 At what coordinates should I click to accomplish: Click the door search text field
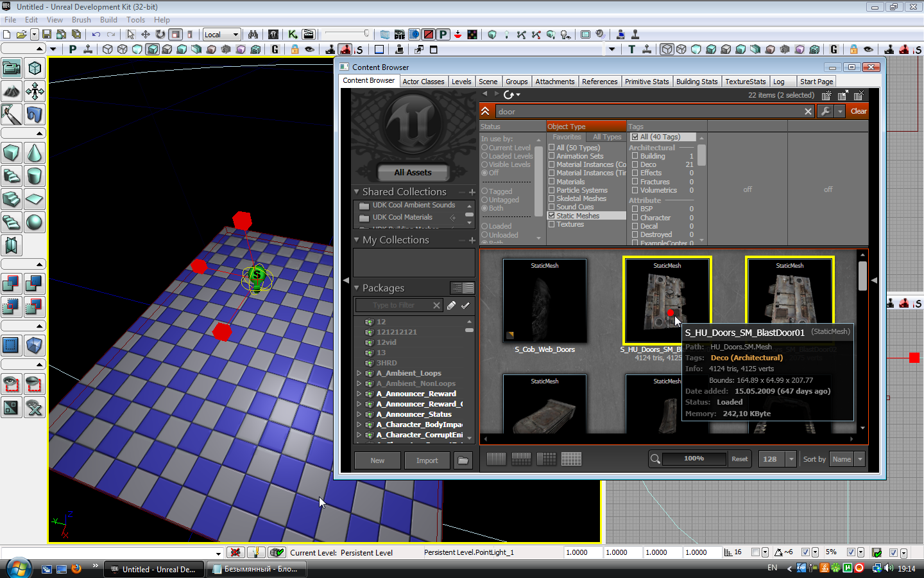pos(648,112)
